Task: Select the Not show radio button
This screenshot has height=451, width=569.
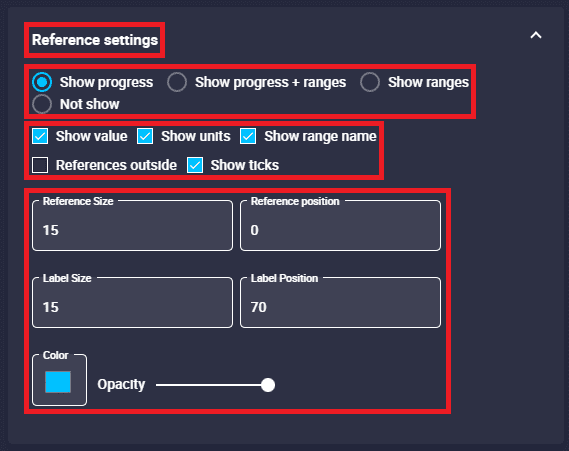Action: point(42,104)
